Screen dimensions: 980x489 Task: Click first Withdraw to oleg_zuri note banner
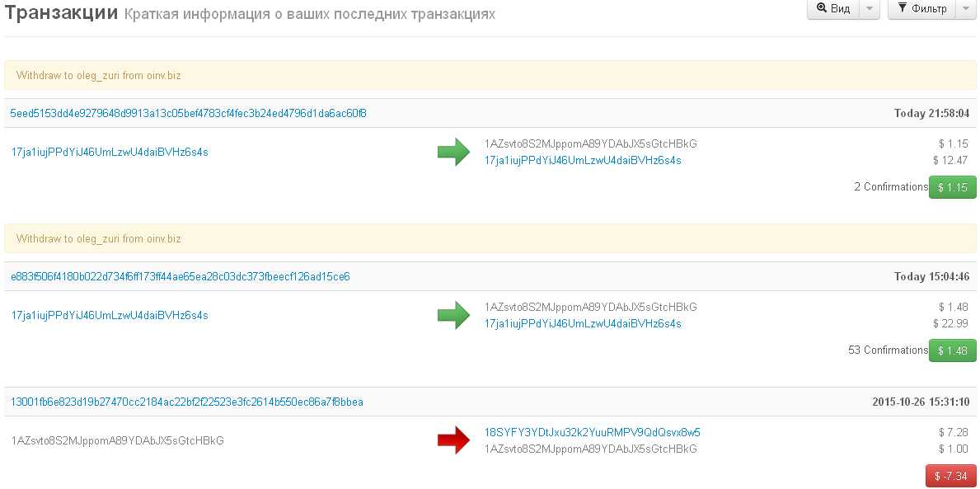(x=98, y=75)
